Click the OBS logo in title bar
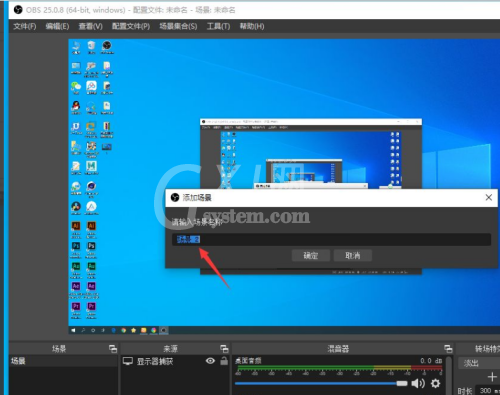 pyautogui.click(x=18, y=10)
